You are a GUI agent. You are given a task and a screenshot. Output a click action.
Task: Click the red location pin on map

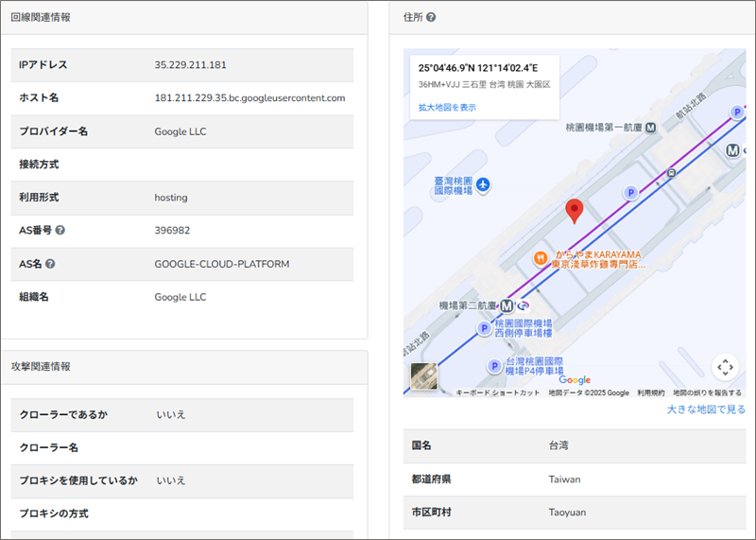574,210
